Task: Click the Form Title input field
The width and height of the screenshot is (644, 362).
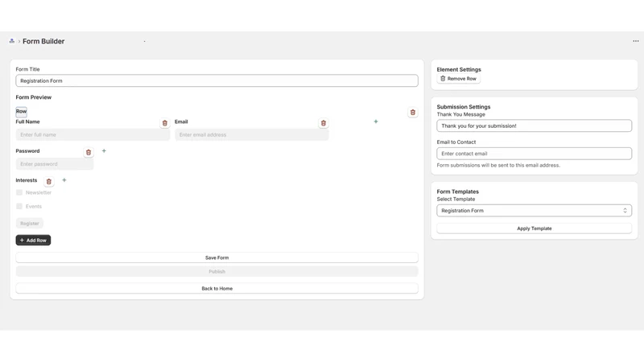Action: point(217,81)
